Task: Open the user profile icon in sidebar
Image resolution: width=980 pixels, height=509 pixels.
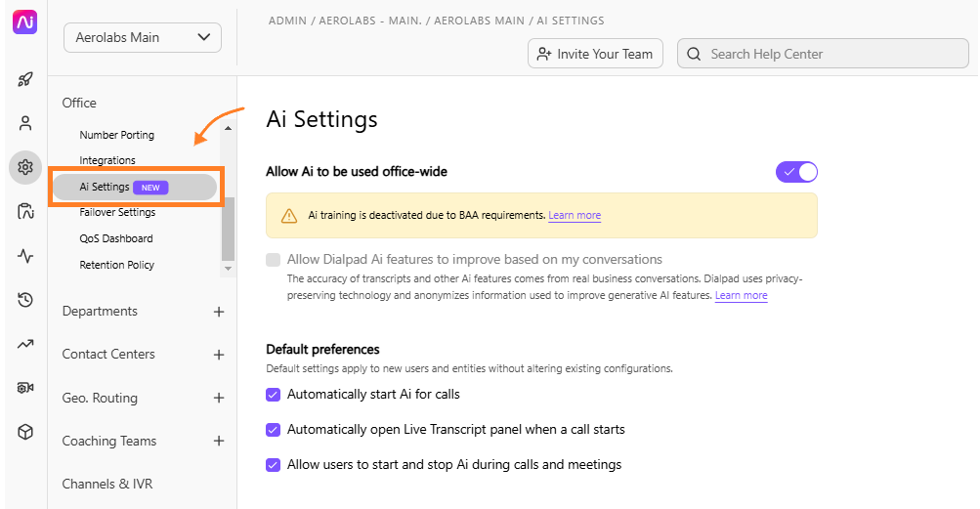Action: coord(25,123)
